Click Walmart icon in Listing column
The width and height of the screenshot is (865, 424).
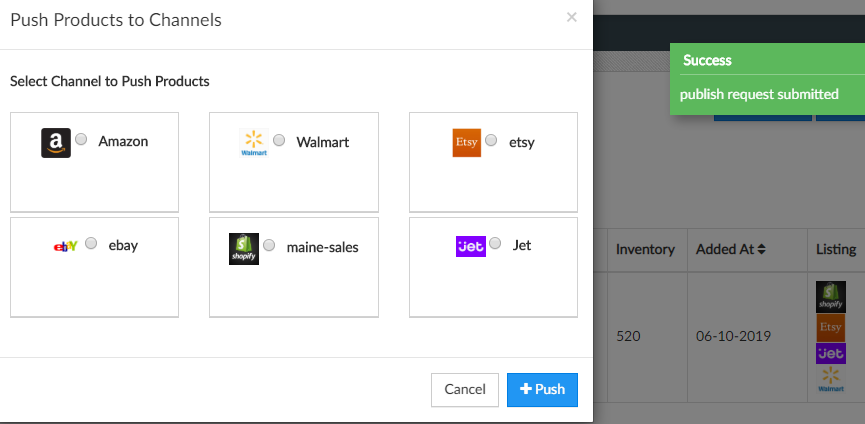tap(831, 378)
